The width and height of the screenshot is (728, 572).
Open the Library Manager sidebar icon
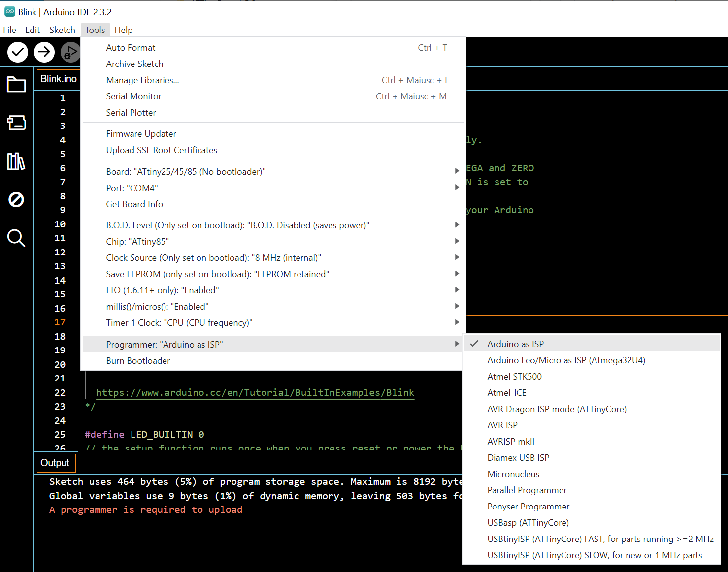(16, 161)
